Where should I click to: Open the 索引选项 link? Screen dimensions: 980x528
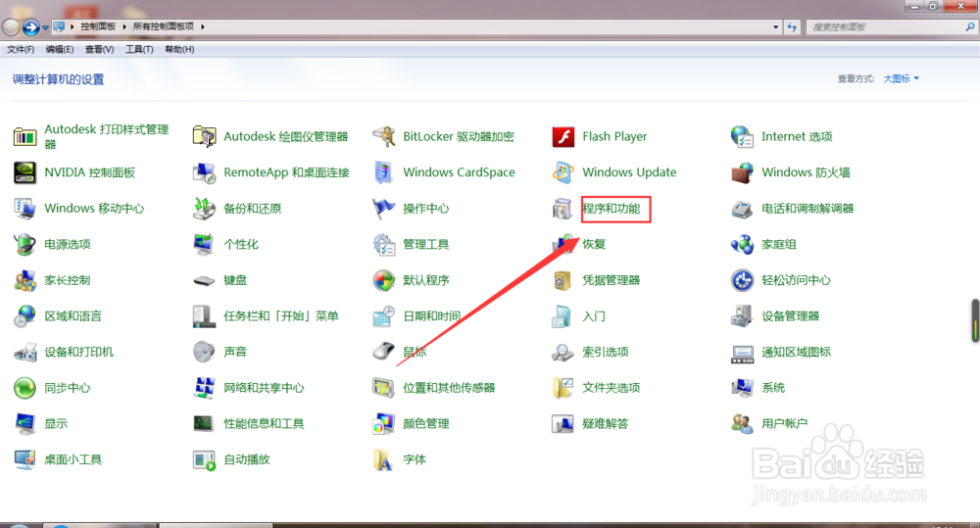click(606, 353)
